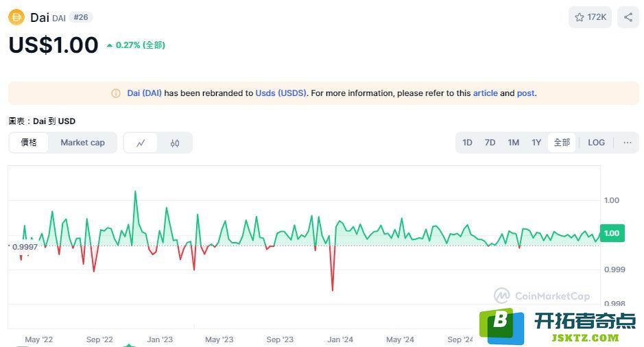Click the May '22 x-axis label
This screenshot has width=644, height=347.
[x=38, y=339]
